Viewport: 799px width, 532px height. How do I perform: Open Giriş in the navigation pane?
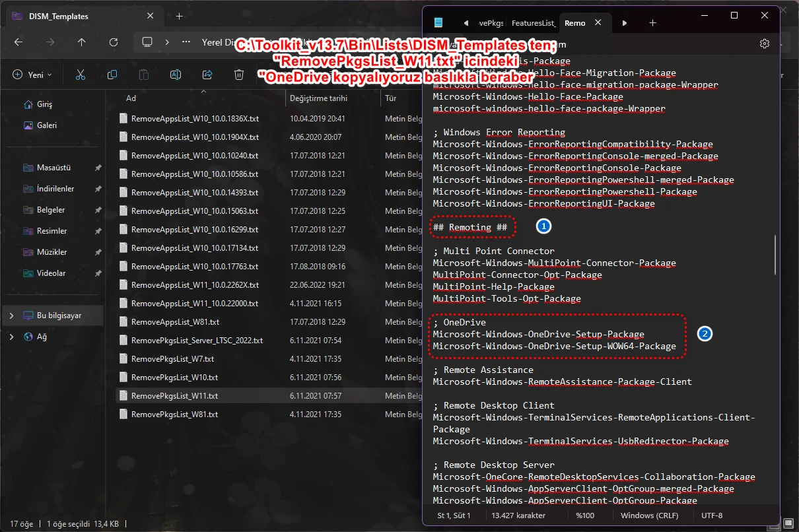pos(45,104)
